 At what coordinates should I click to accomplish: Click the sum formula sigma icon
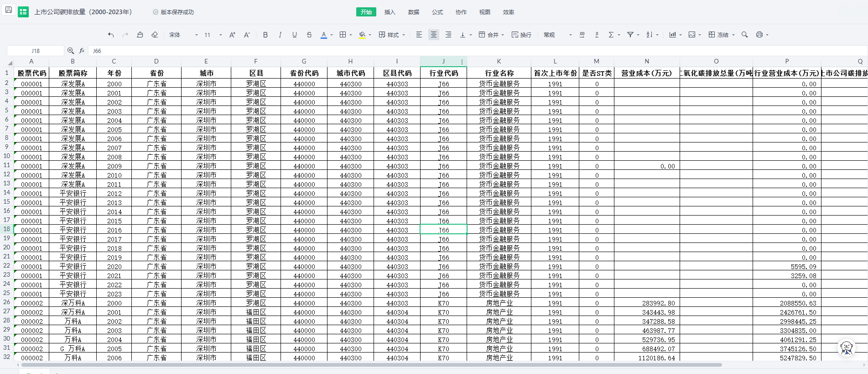[611, 35]
